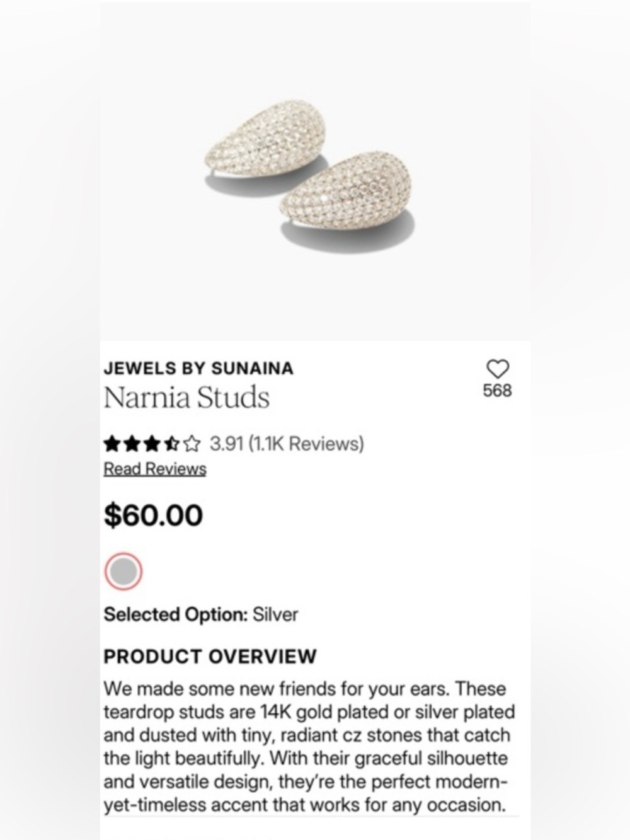This screenshot has height=840, width=630.
Task: Click the first filled rating star
Action: (x=112, y=444)
